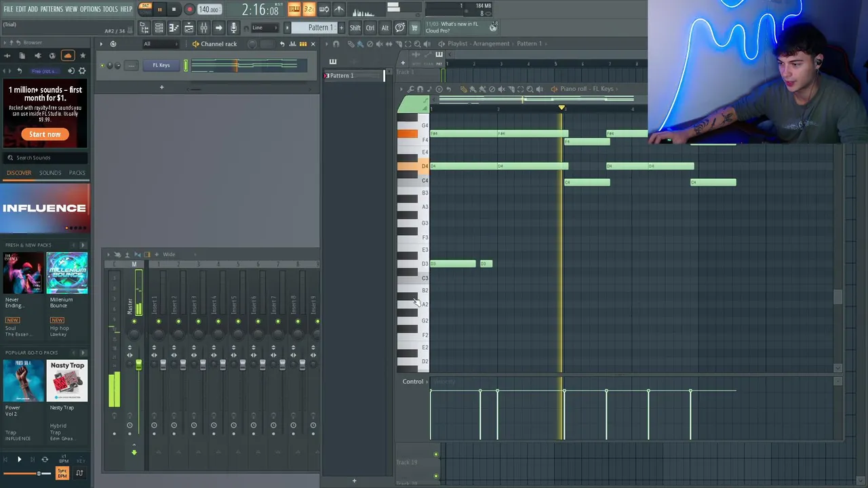Open Piano roll options menu arrow
Viewport: 868px width, 488px height.
point(401,89)
